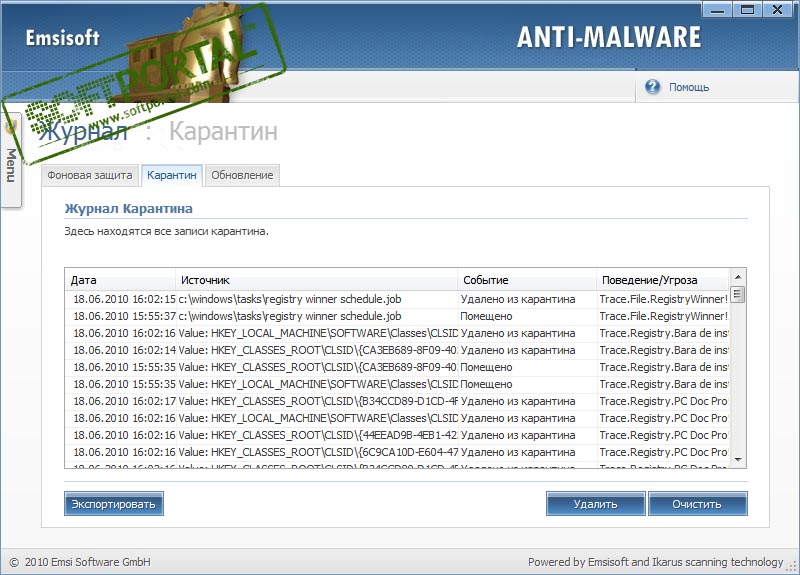Select the 18.06.2010 16:02:15 log entry

(397, 299)
